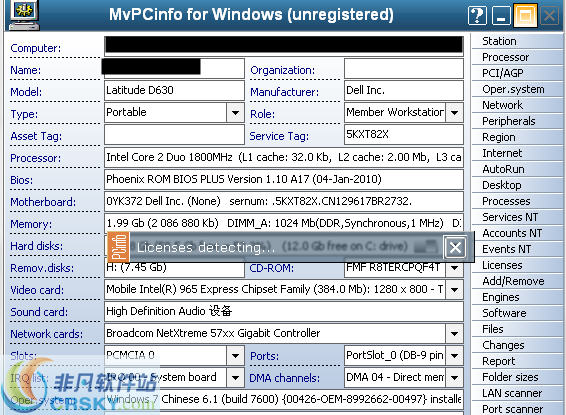Open Folder sizes tool
Viewport: 566px width, 415px height.
(x=517, y=377)
